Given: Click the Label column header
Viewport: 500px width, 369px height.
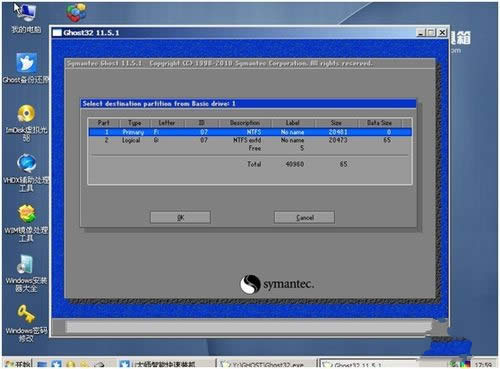Looking at the screenshot, I should [x=293, y=123].
